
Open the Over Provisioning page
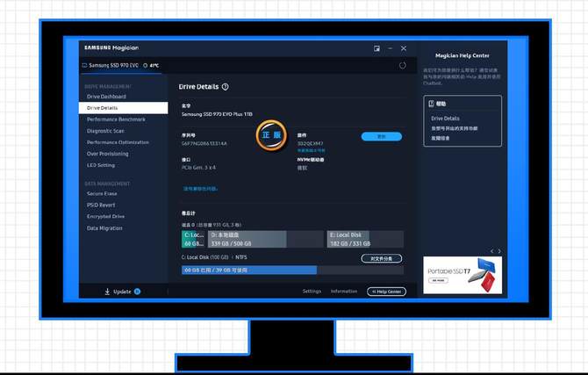pos(107,154)
